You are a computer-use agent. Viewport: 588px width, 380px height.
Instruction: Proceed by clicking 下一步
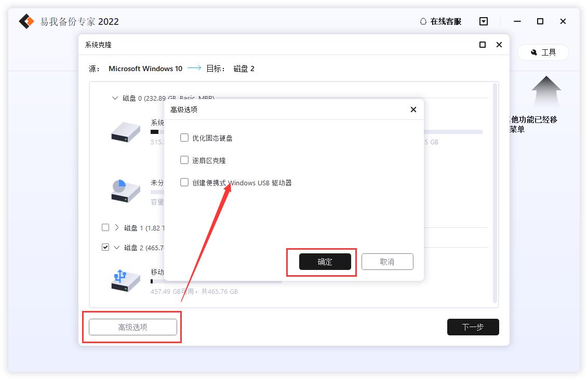tap(473, 327)
